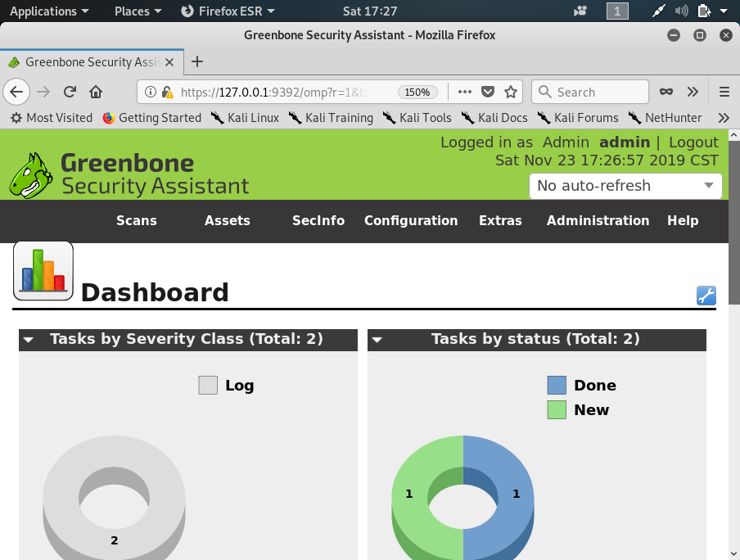The image size is (740, 560).
Task: Save the page to Pocket
Action: (x=488, y=92)
